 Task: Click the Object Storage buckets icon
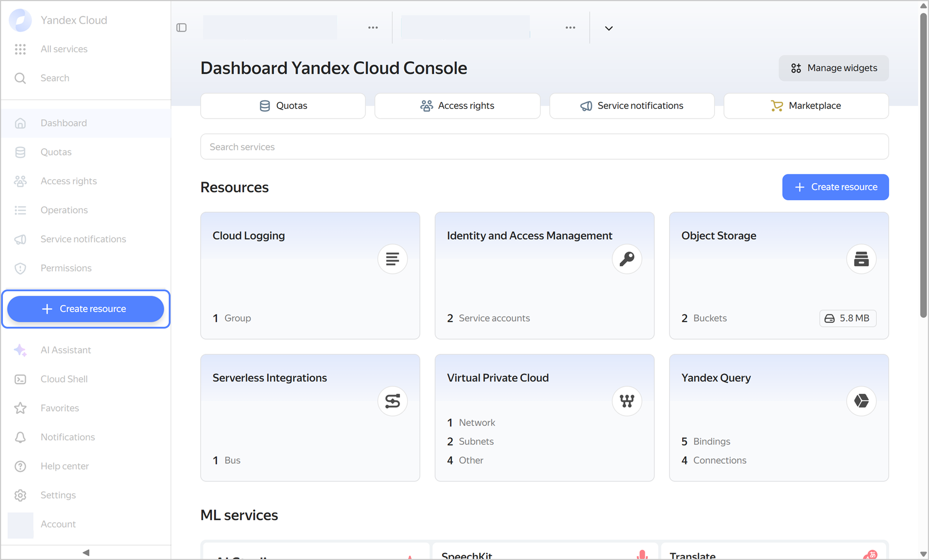click(861, 259)
